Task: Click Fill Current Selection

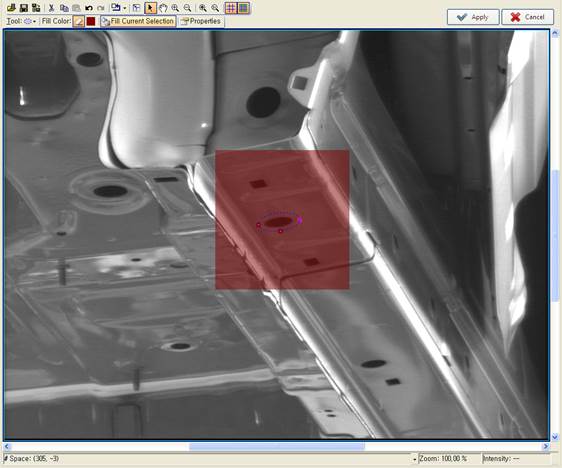Action: [x=138, y=21]
